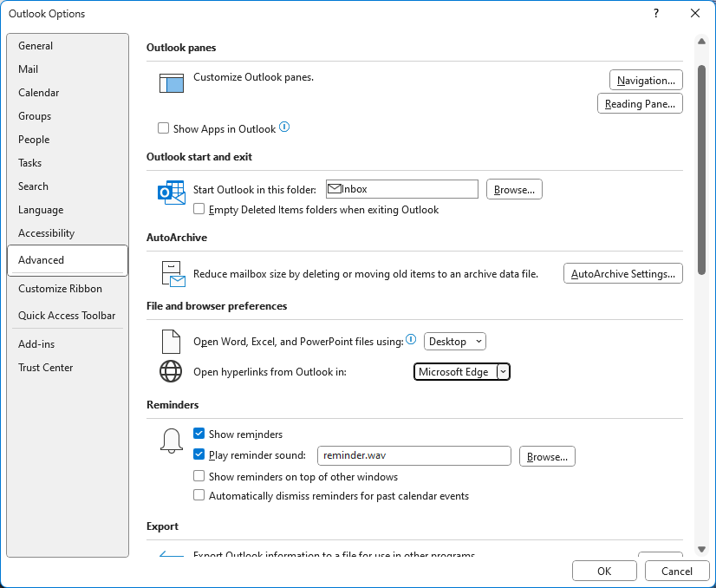This screenshot has height=588, width=716.
Task: Uncheck the Show reminders checkbox
Action: pos(199,433)
